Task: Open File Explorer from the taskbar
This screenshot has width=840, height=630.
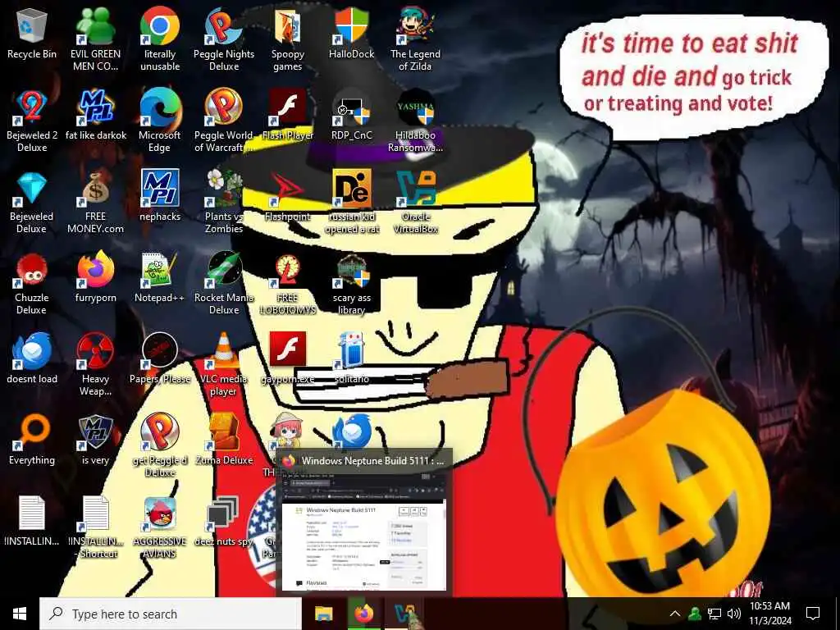Action: 323,614
